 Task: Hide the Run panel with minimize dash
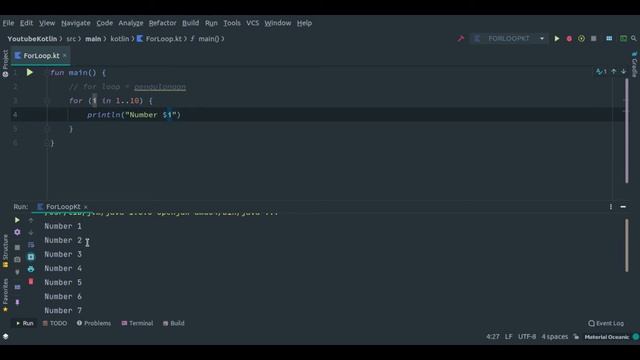[623, 207]
